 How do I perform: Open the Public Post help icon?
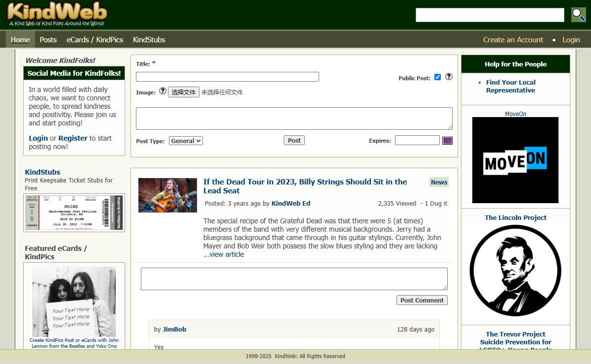click(449, 77)
